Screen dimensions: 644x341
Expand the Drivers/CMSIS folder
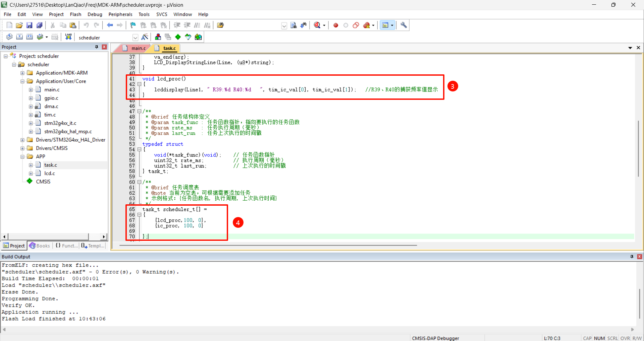tap(22, 148)
